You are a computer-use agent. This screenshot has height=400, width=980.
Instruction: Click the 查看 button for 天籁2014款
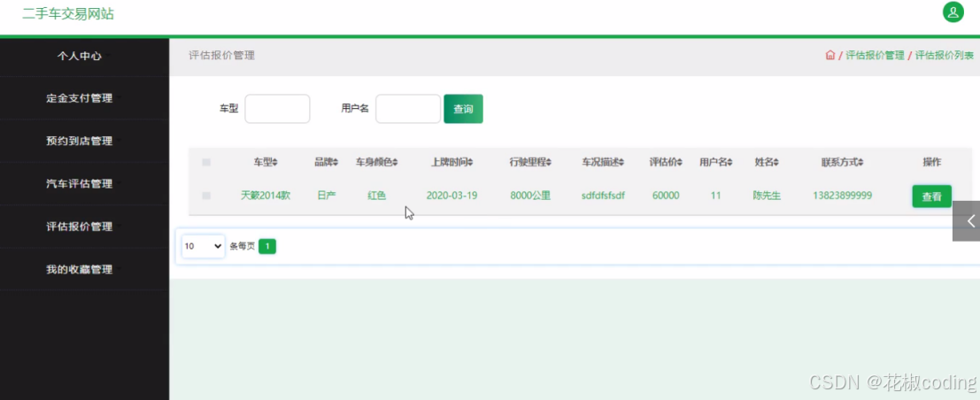[932, 196]
